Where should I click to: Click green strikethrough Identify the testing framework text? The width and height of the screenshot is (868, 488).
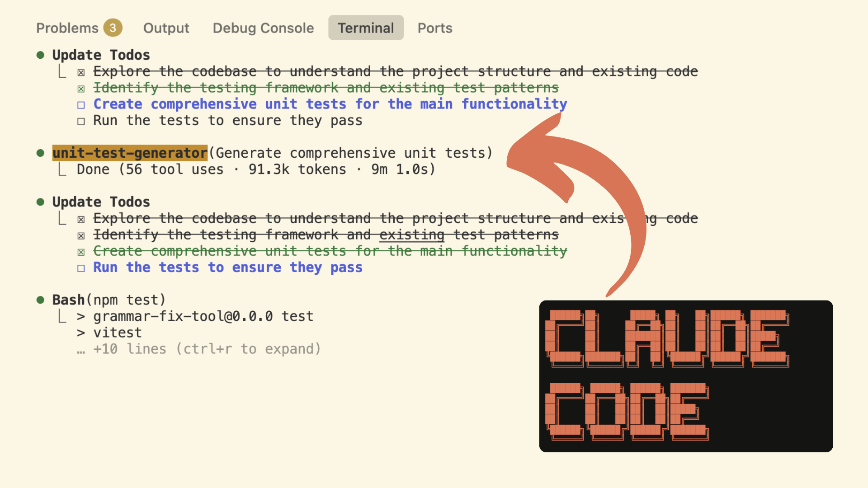pos(326,88)
